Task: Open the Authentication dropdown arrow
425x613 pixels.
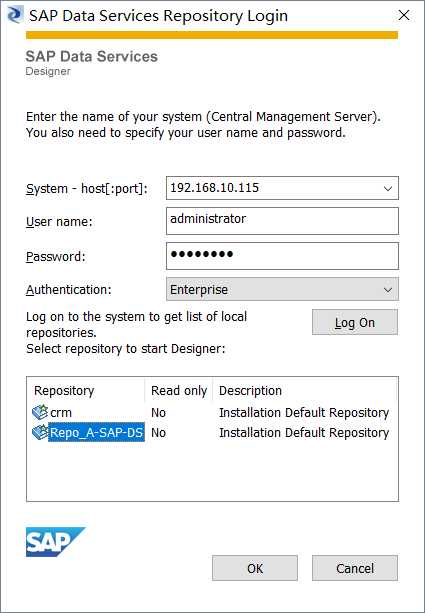Action: [x=388, y=290]
